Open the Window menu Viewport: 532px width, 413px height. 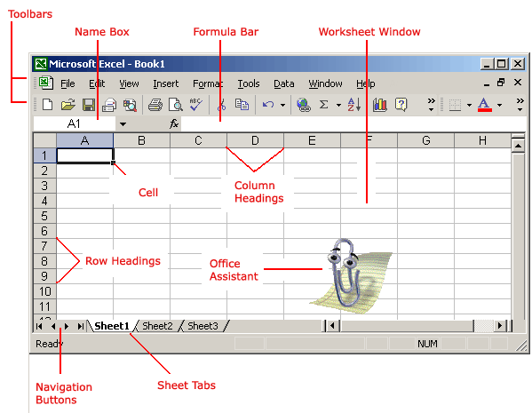(325, 83)
